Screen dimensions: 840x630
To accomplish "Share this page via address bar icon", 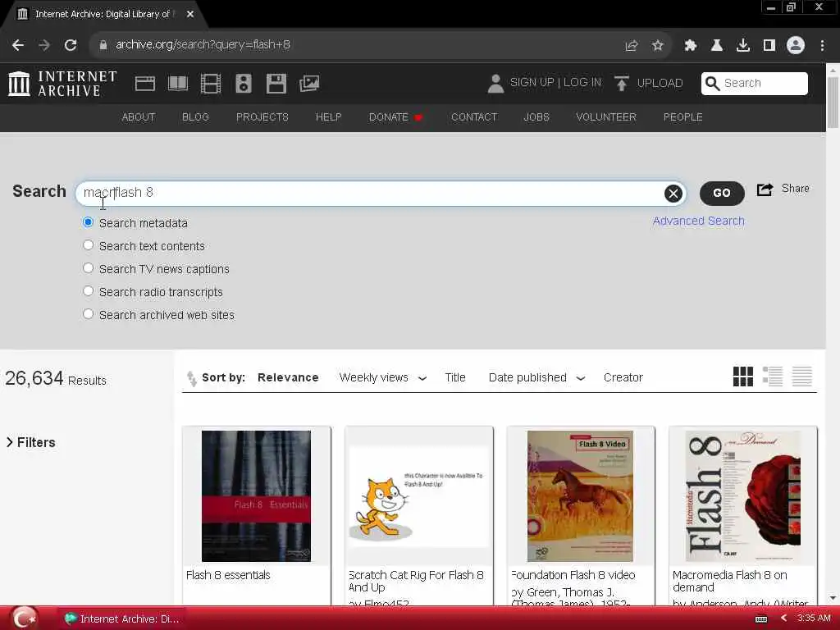I will 632,46.
